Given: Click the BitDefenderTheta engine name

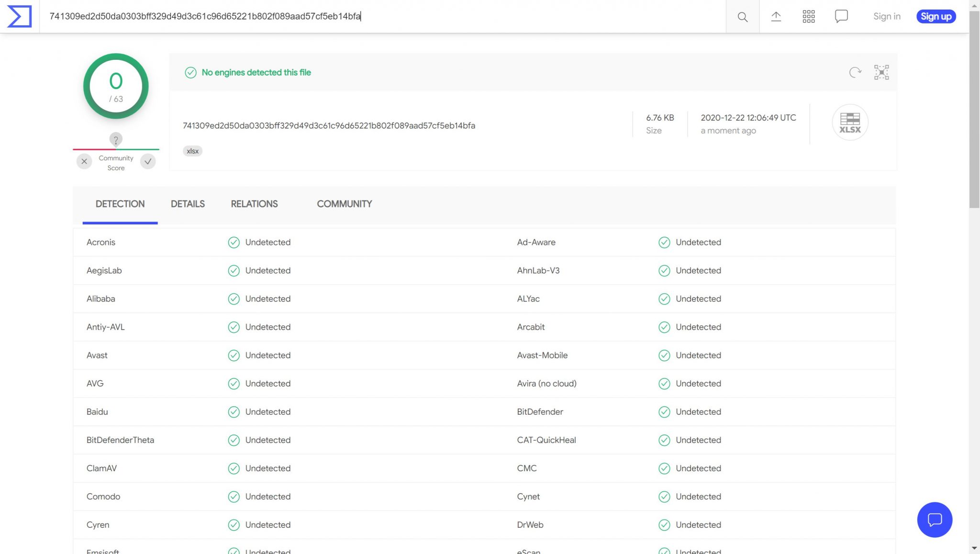Looking at the screenshot, I should 120,440.
